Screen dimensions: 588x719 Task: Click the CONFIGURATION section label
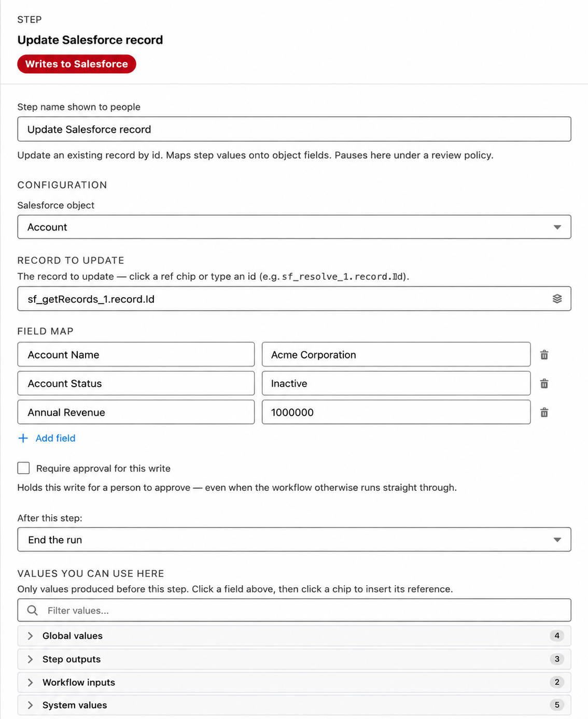click(x=62, y=185)
